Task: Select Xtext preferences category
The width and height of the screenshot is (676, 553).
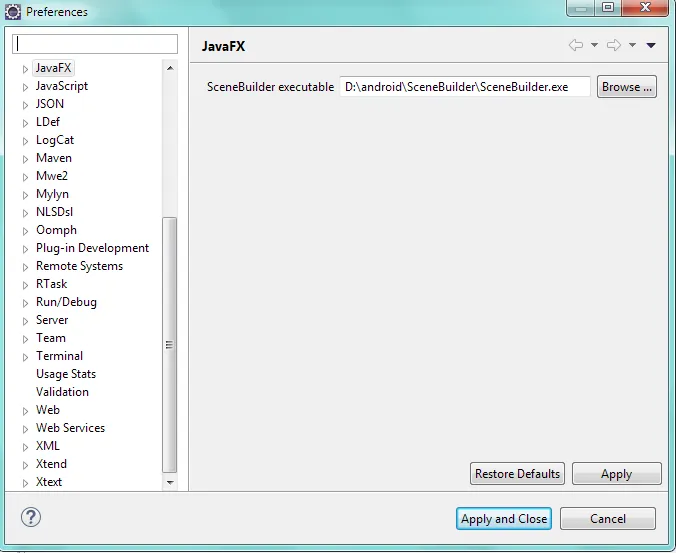Action: [49, 482]
